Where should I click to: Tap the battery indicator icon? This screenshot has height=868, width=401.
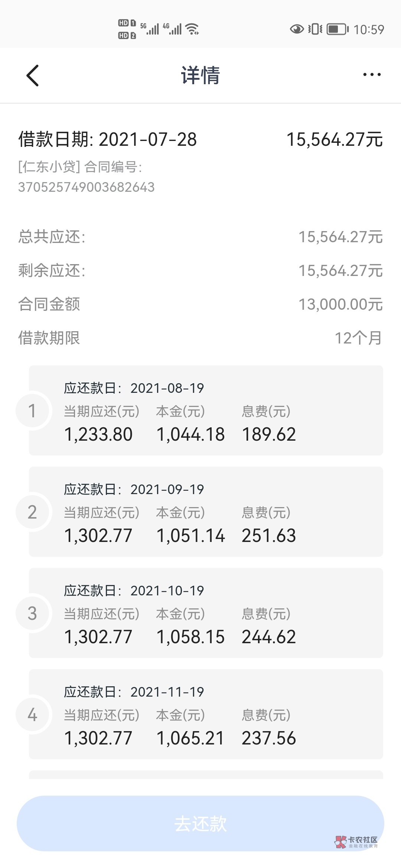tap(338, 29)
